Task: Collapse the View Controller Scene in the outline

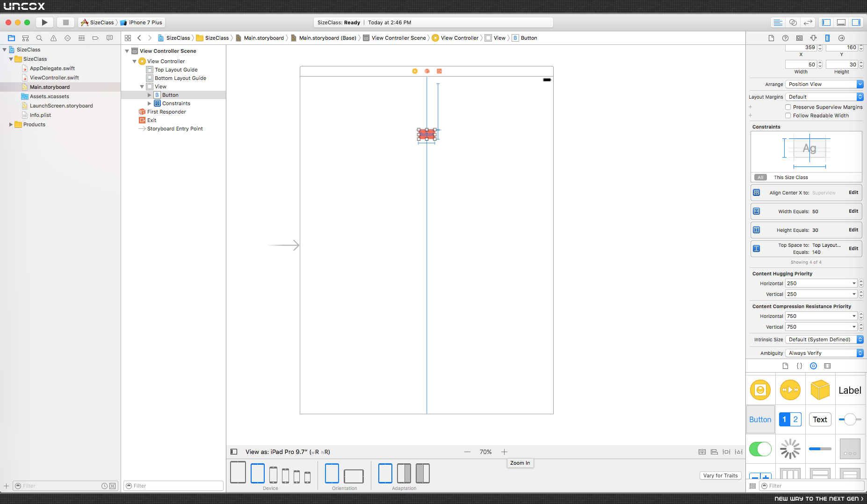Action: pos(127,51)
